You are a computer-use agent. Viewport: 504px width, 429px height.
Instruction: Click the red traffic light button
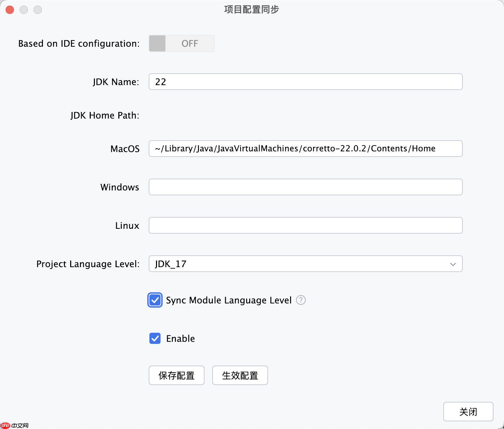coord(10,10)
